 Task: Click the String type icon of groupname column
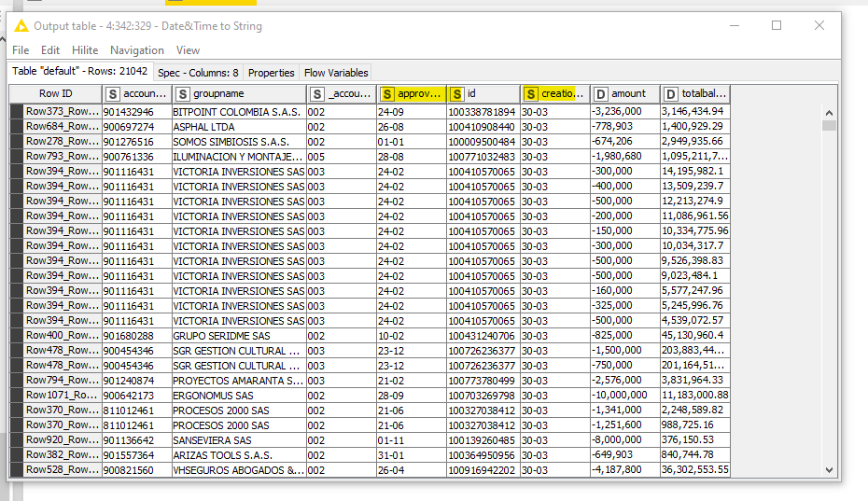183,94
